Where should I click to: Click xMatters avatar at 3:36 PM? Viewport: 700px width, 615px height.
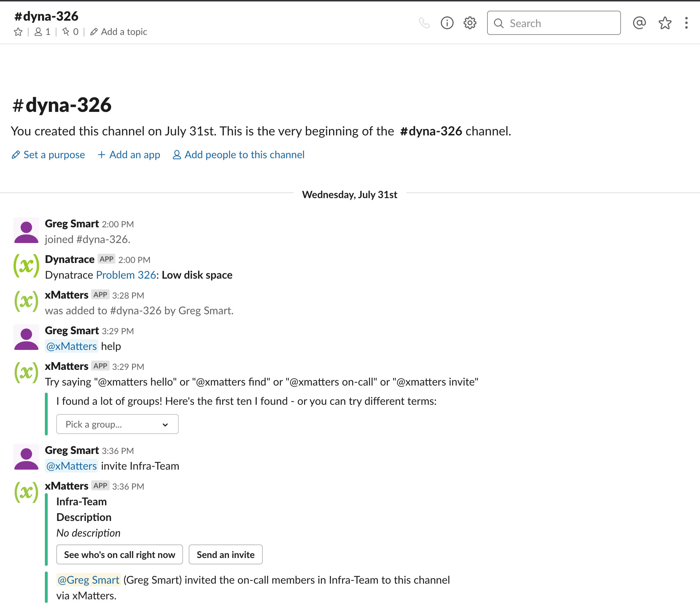[x=26, y=492]
